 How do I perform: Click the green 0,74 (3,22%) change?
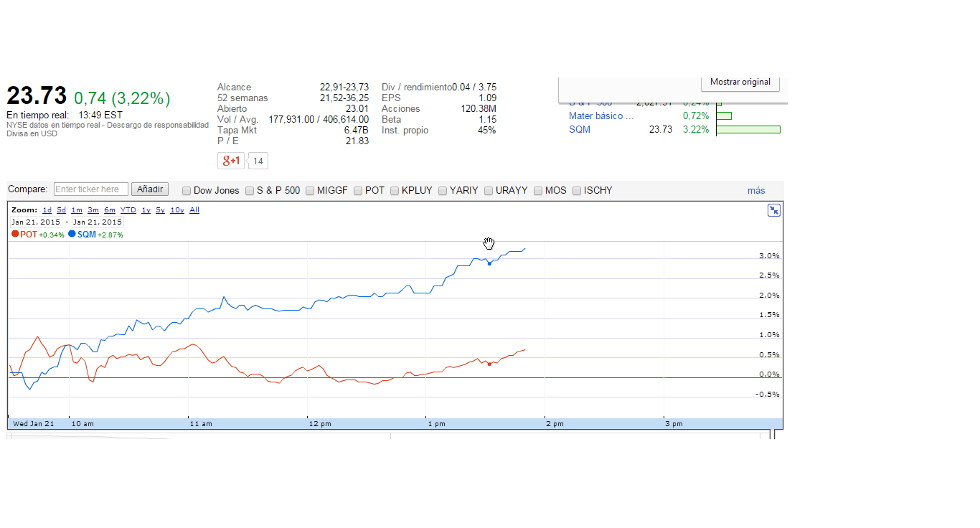(122, 98)
